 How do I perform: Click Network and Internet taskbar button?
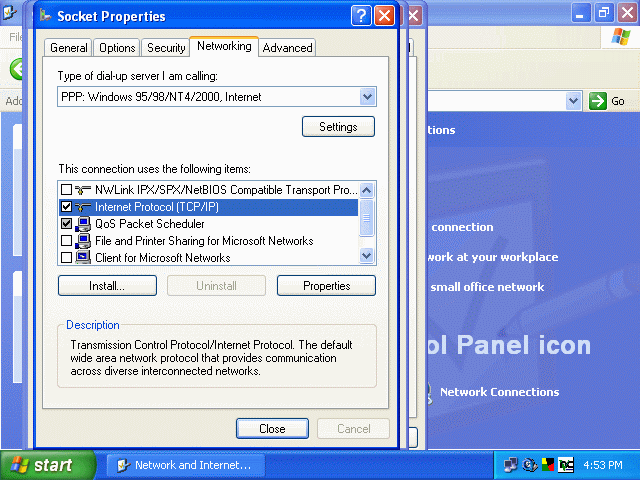[x=186, y=465]
